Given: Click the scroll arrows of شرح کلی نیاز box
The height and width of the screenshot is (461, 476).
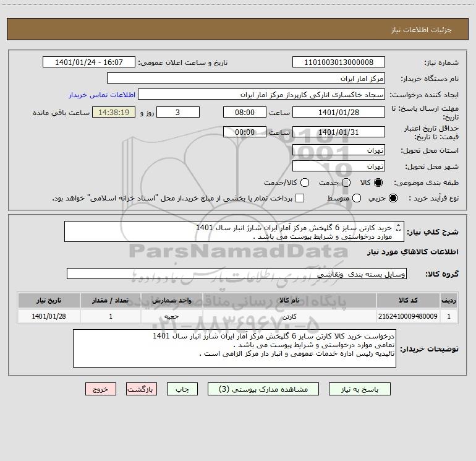Looking at the screenshot, I should [399, 228].
